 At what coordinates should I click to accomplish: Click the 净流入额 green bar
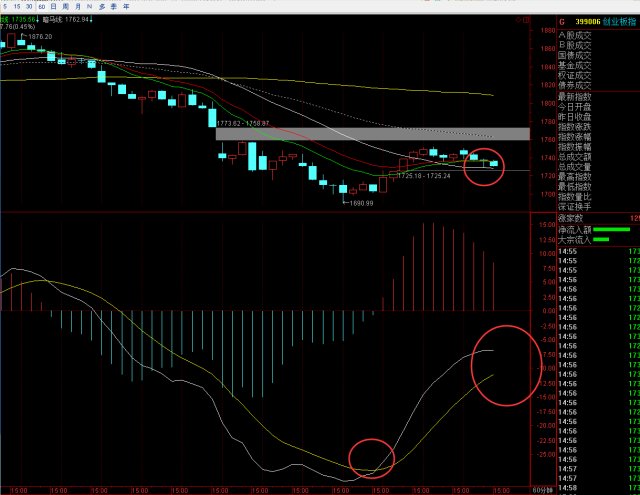[x=611, y=229]
